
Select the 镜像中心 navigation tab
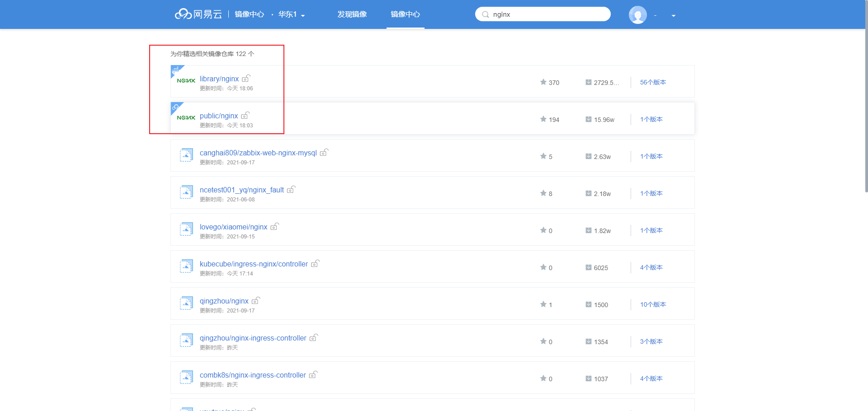point(405,14)
